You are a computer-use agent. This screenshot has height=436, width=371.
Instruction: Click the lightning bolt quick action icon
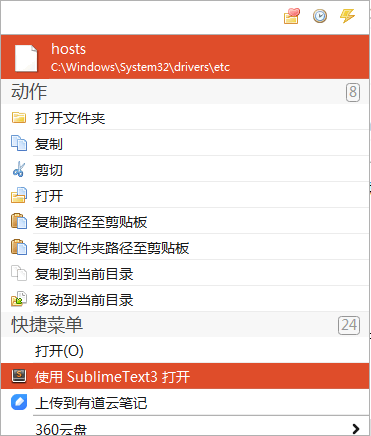tap(347, 16)
